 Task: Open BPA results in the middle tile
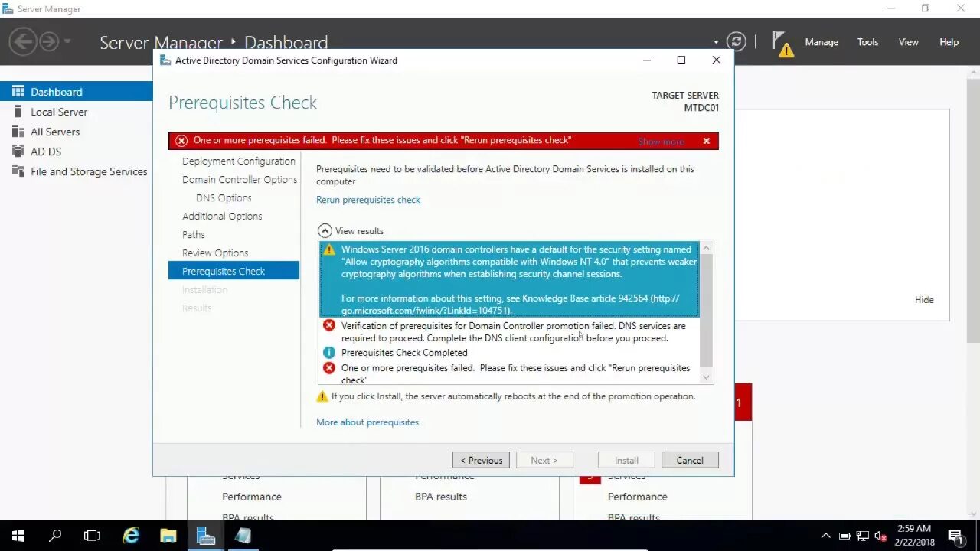click(441, 497)
